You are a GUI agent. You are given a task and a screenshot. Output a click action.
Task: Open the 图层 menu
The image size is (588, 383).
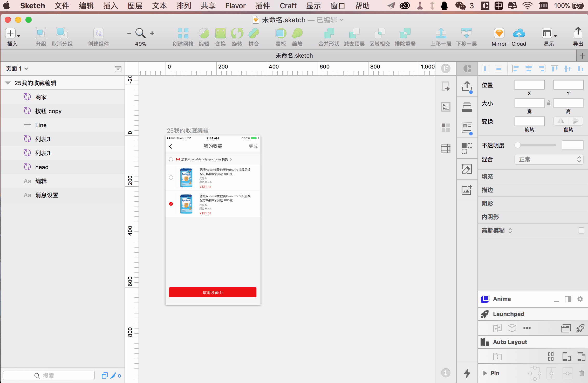[135, 6]
